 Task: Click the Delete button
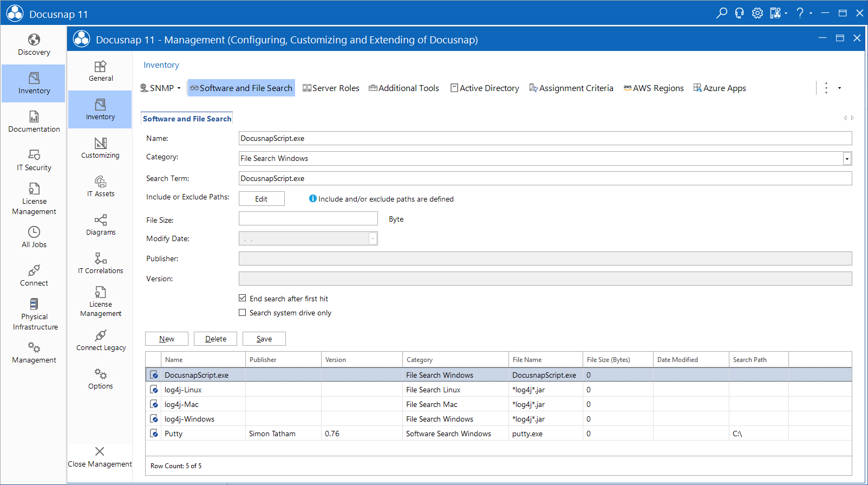coord(216,339)
